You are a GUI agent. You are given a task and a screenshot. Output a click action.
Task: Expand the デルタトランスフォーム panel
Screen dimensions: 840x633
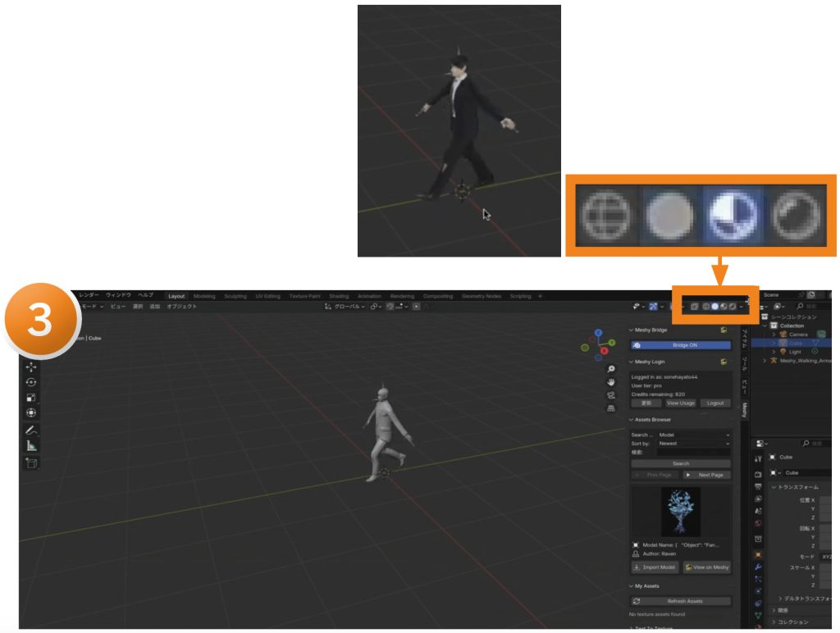coord(780,599)
